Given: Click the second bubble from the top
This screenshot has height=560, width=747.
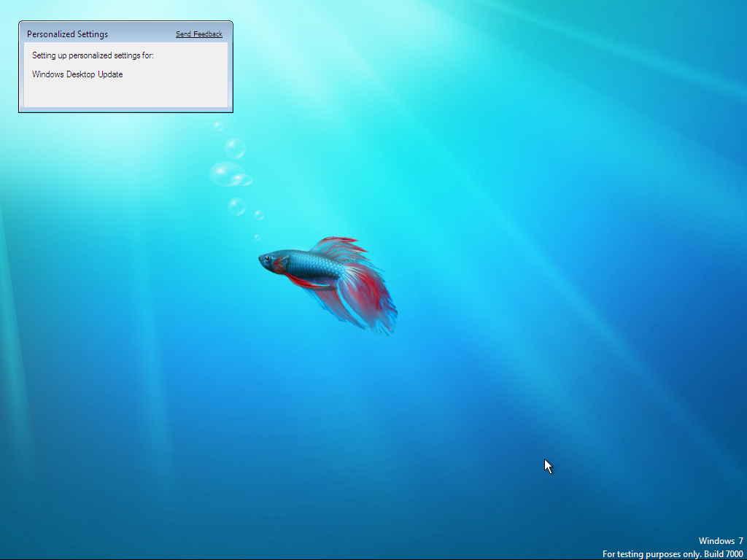Looking at the screenshot, I should pos(234,149).
